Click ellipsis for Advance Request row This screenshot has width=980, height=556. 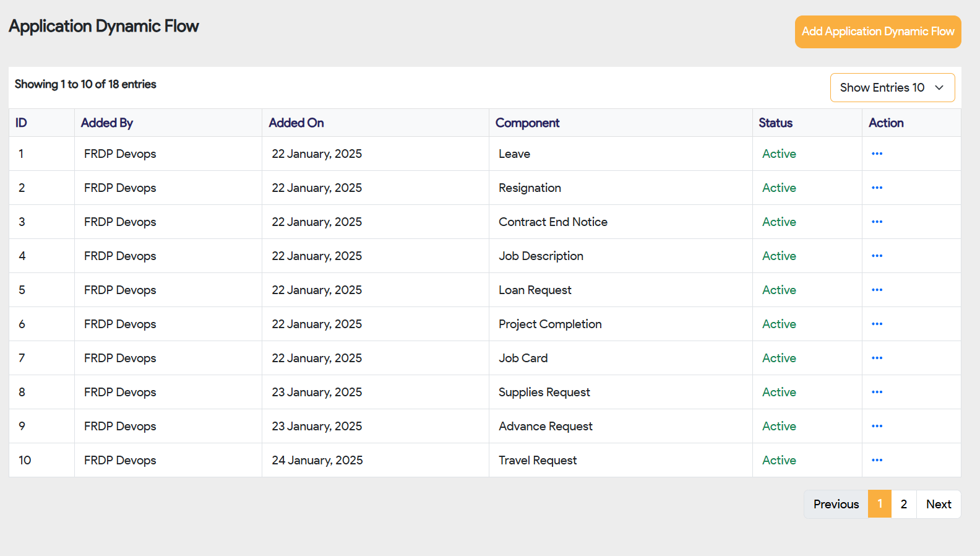(877, 426)
